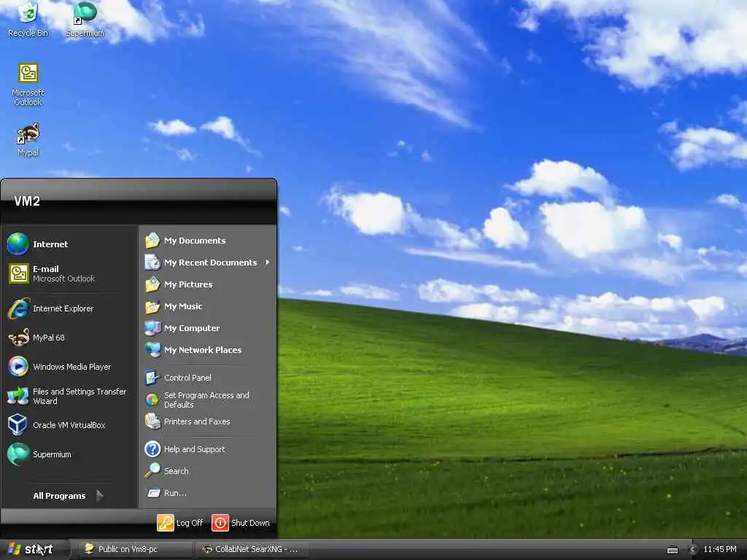
Task: Open My Network Places
Action: coord(208,350)
